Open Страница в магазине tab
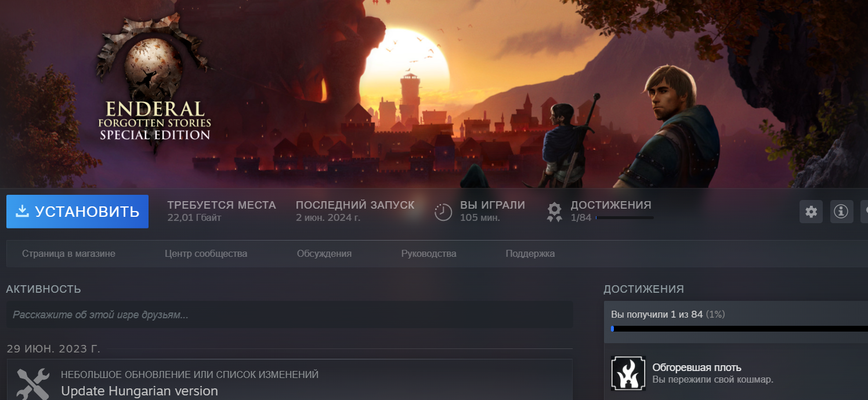 tap(68, 254)
